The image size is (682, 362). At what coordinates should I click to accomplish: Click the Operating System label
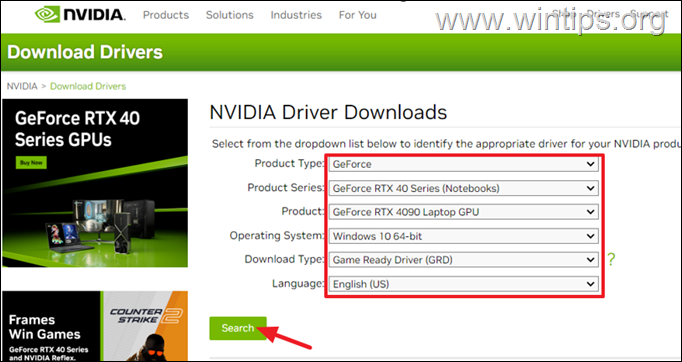point(277,236)
